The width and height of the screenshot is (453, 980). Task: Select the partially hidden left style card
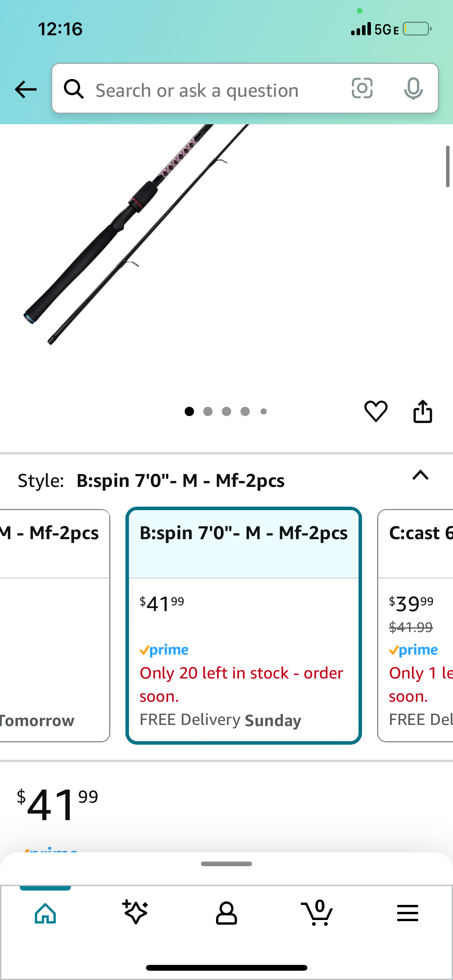54,625
